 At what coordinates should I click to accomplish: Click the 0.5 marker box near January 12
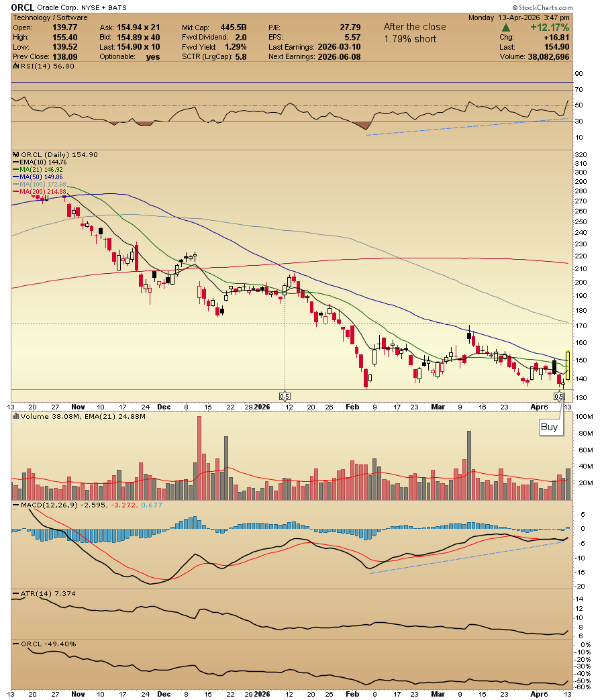pyautogui.click(x=285, y=396)
